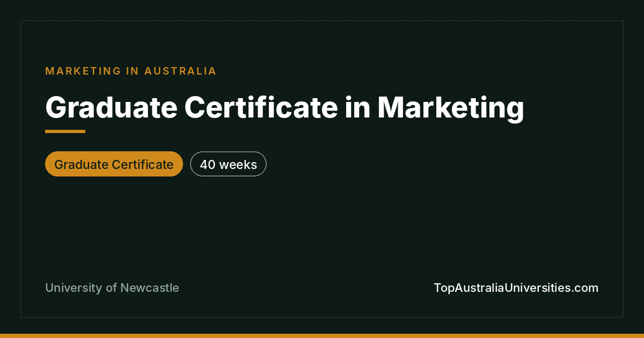This screenshot has width=644, height=338.
Task: Click the '40 weeks' duration badge
Action: 228,164
